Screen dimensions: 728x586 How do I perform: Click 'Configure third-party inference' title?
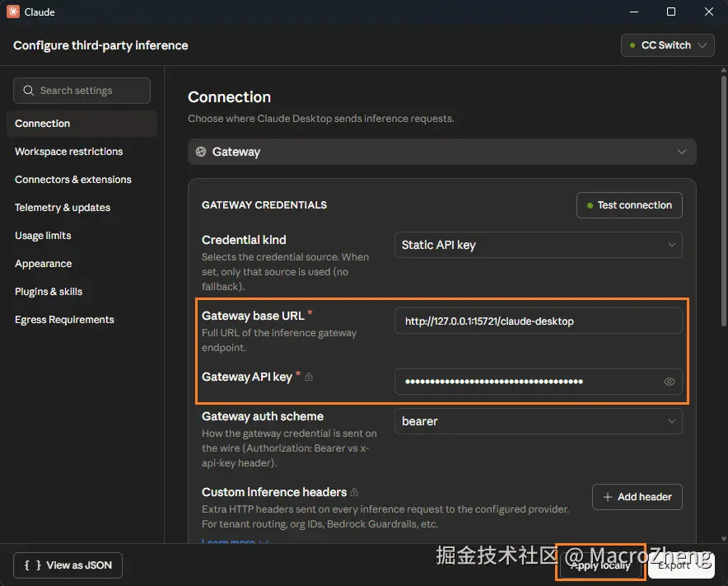point(100,45)
